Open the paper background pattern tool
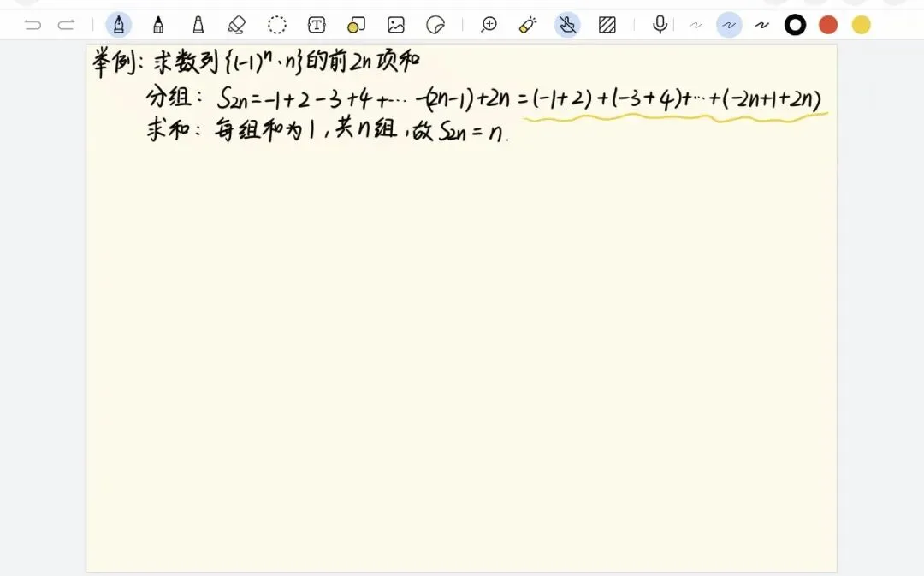The width and height of the screenshot is (924, 576). click(607, 24)
